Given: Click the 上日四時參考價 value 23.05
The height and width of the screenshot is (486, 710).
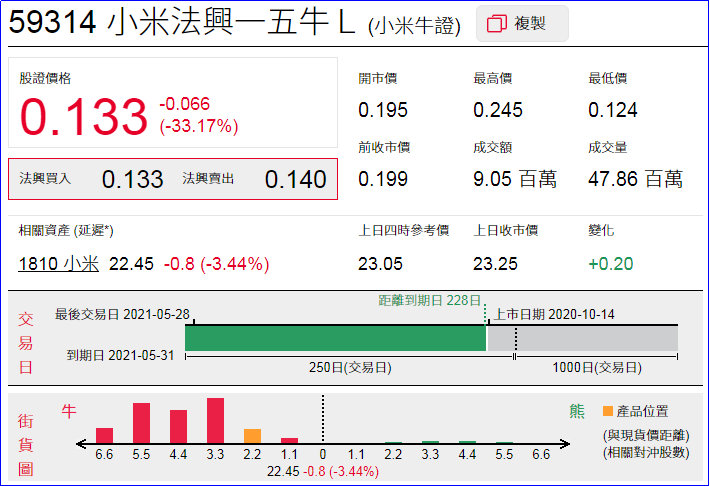Looking at the screenshot, I should point(380,264).
